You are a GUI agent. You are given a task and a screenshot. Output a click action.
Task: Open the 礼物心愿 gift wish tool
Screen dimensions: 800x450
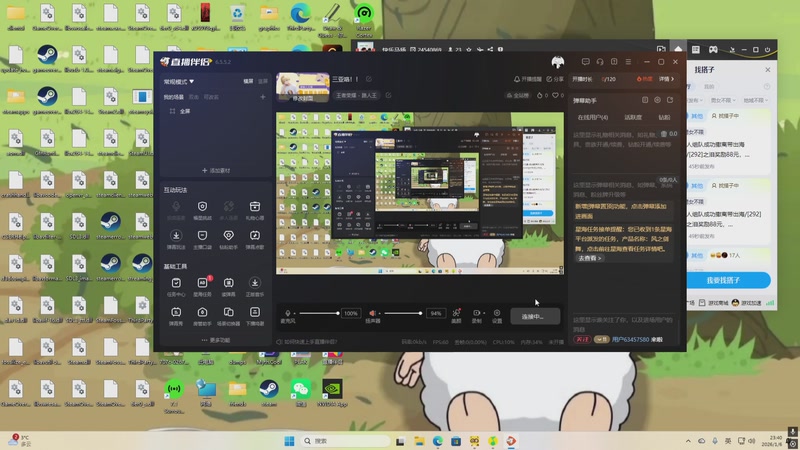(x=255, y=210)
